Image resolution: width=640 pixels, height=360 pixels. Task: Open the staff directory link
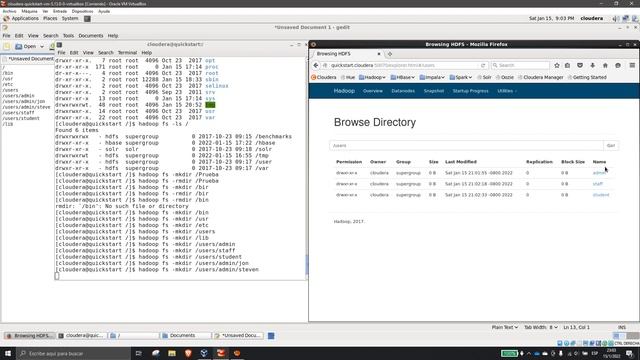click(x=598, y=184)
